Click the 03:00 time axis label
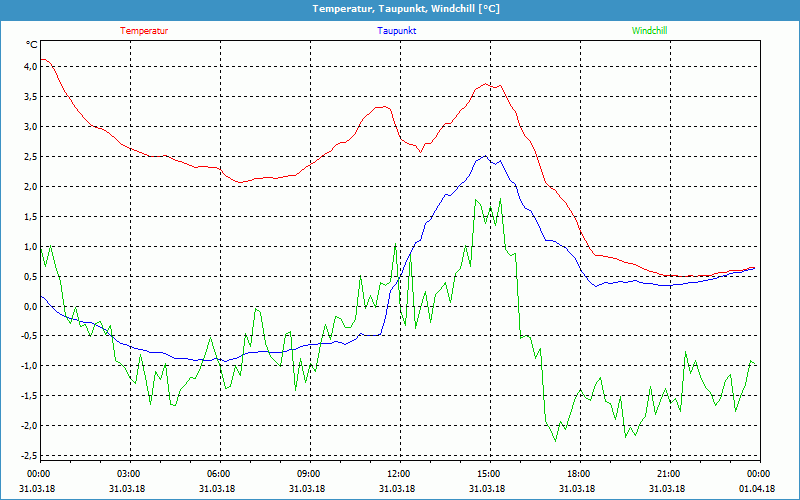The image size is (800, 500). (x=128, y=474)
